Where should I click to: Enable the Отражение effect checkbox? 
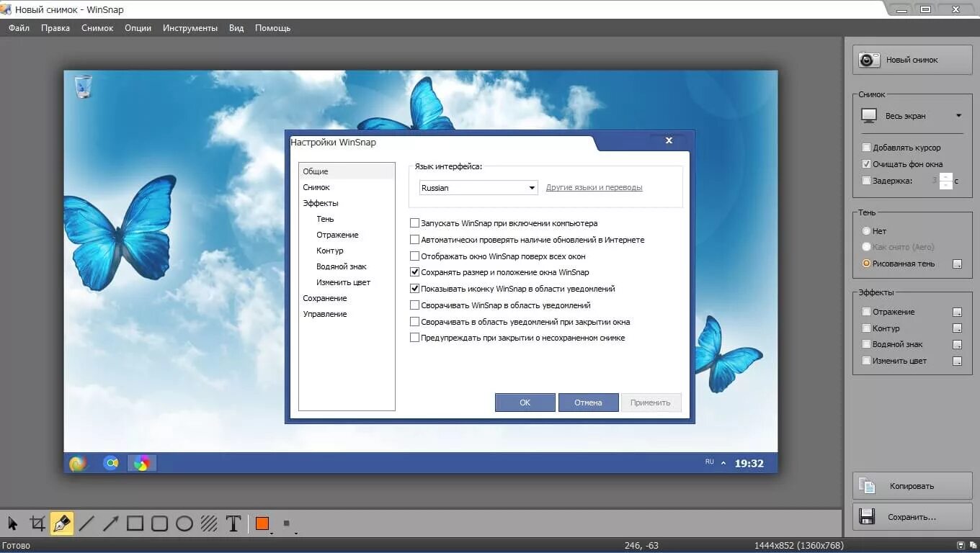click(x=867, y=312)
